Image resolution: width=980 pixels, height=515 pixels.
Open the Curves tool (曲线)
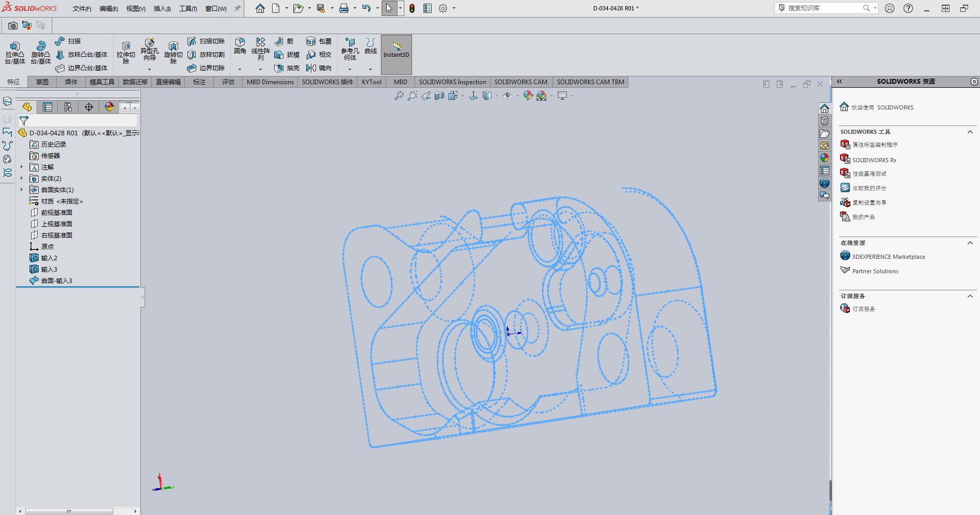tap(371, 46)
